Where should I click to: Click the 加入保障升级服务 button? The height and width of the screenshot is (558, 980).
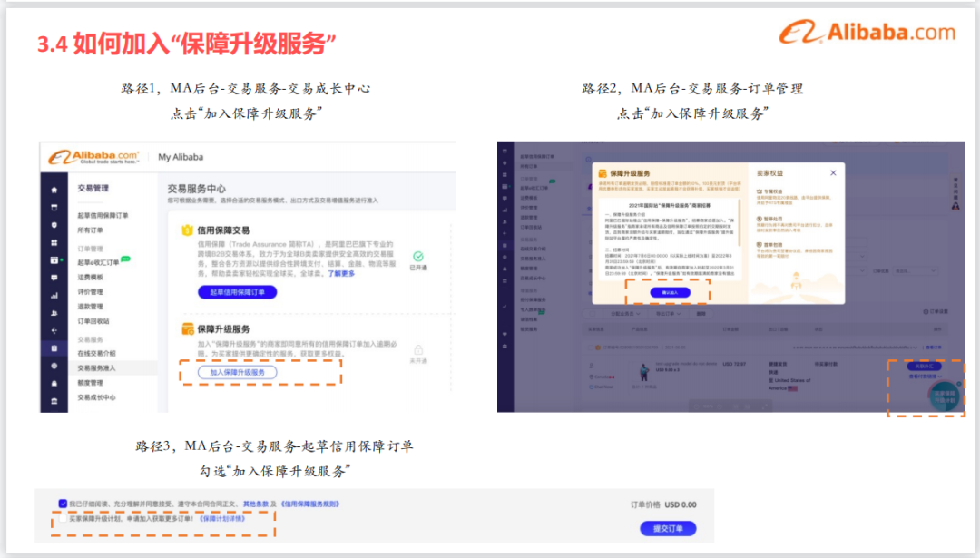coord(240,373)
